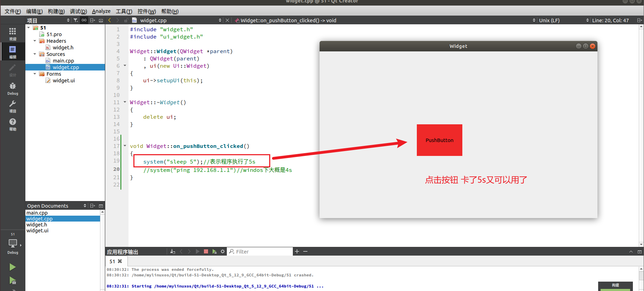
Task: Collapse the Headers folder
Action: point(35,41)
